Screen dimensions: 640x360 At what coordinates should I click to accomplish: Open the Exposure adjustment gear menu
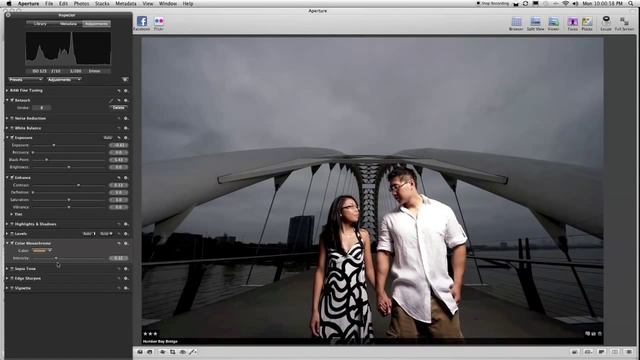(126, 138)
